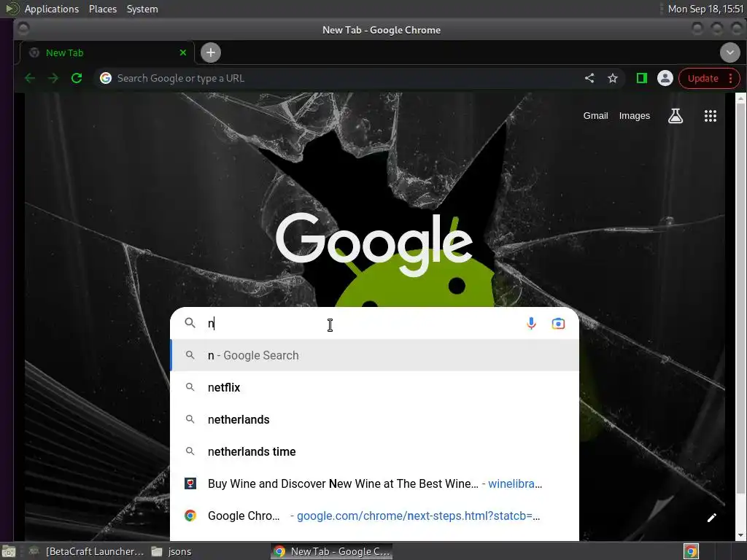Open the Google Chrome next-steps suggestion
Image resolution: width=747 pixels, height=560 pixels.
(x=375, y=516)
